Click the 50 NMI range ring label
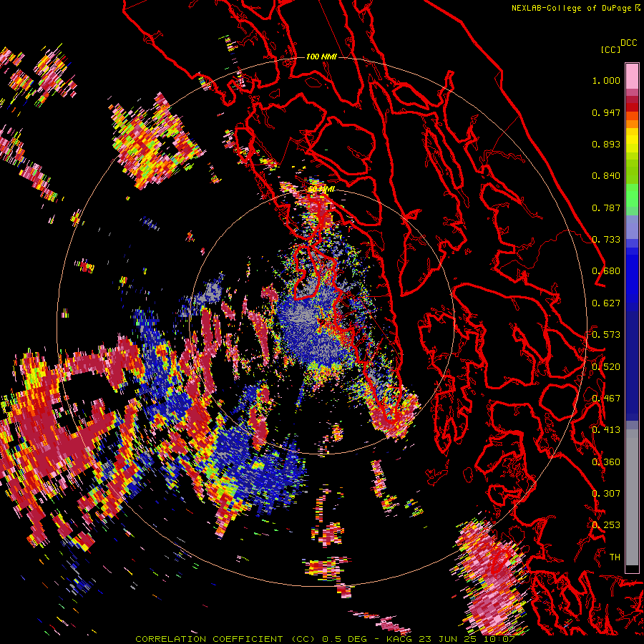Viewport: 644px width, 644px height. pos(321,189)
